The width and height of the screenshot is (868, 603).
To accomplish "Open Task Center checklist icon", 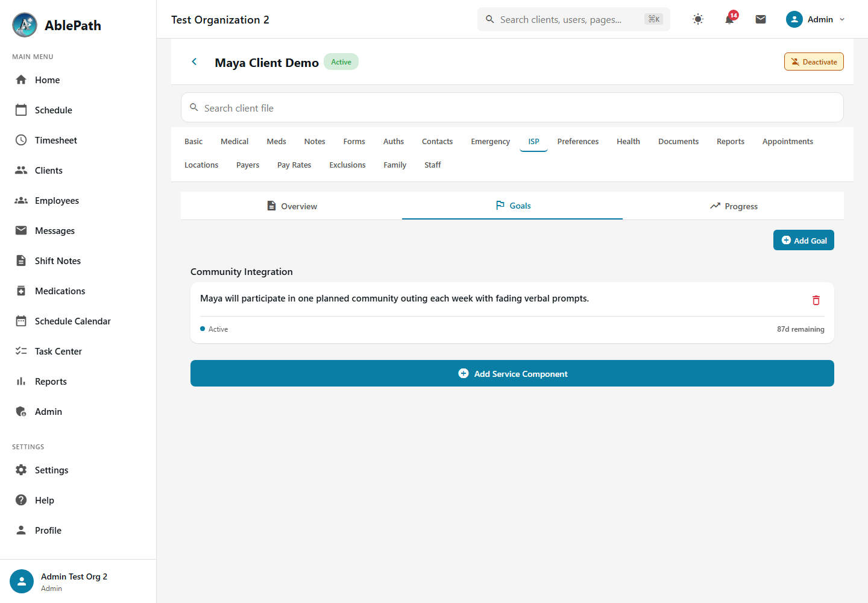I will coord(21,351).
